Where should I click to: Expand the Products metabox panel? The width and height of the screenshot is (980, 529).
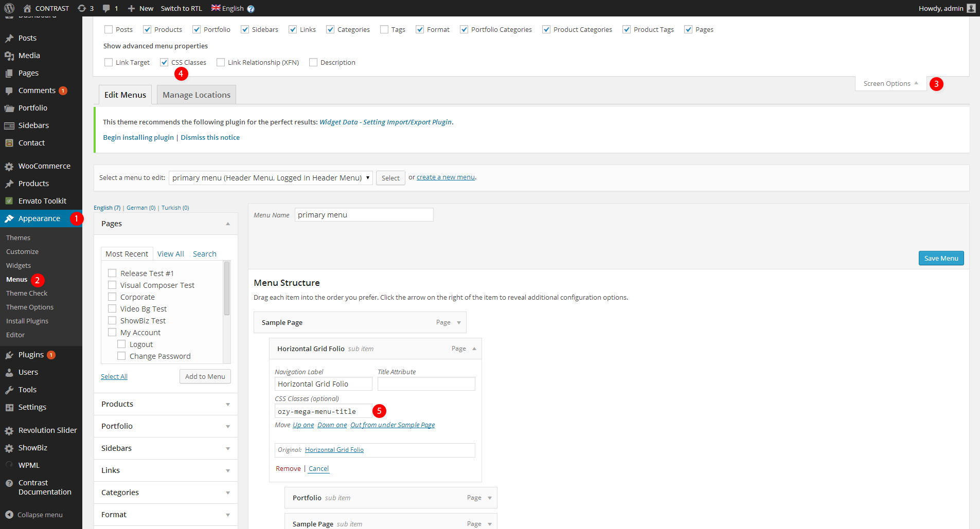[228, 405]
